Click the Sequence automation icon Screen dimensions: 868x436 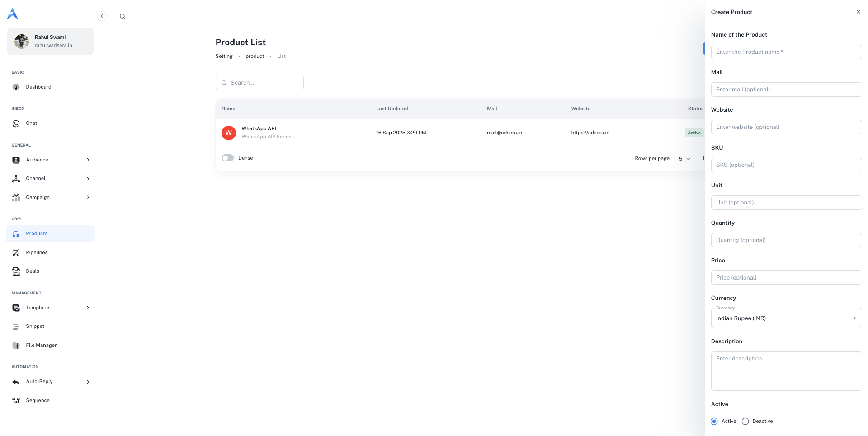click(x=16, y=401)
